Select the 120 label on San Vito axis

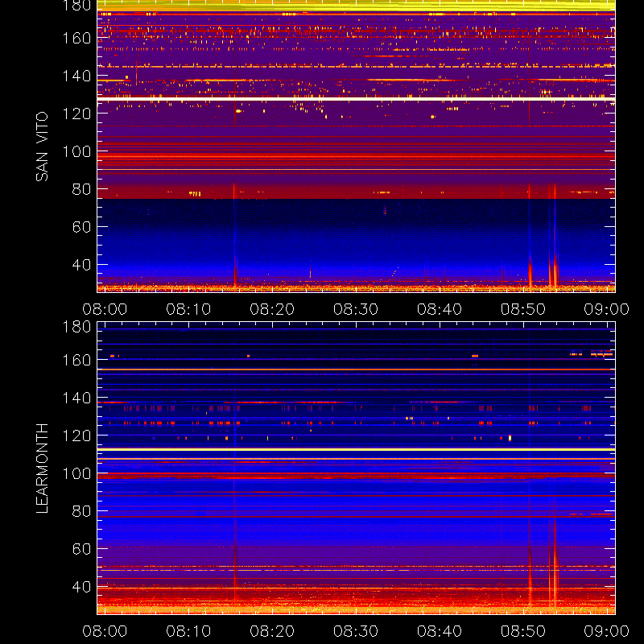pos(76,114)
